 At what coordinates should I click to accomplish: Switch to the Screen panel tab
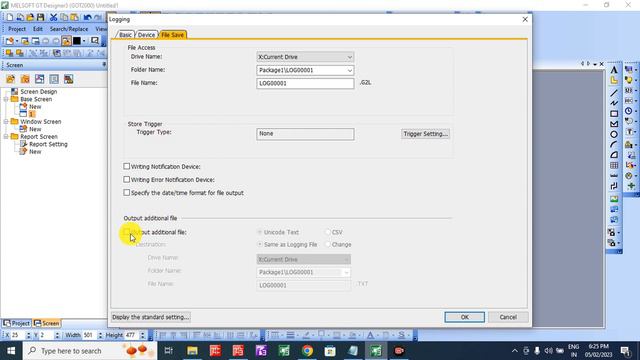[x=47, y=323]
